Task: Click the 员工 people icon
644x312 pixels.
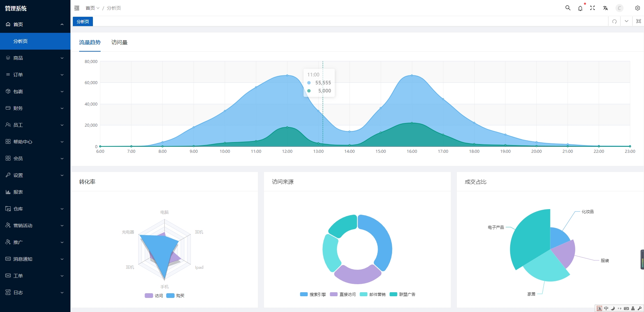Action: pyautogui.click(x=8, y=125)
